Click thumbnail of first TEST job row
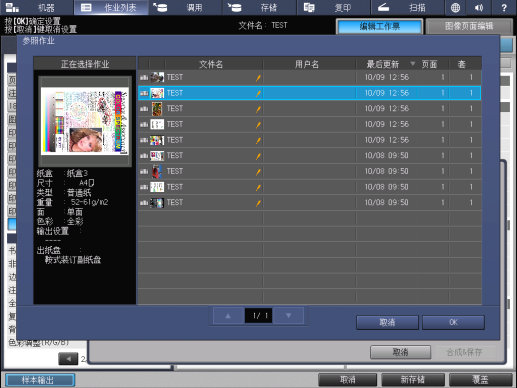The height and width of the screenshot is (388, 517). pos(157,77)
